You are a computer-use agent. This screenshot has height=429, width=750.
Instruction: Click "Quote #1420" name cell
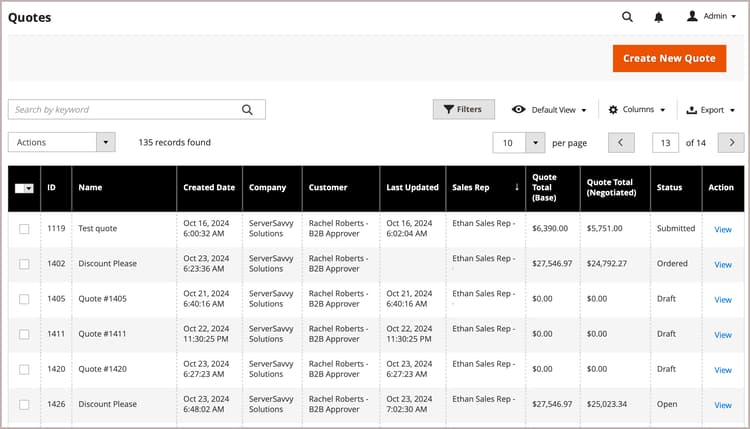[x=102, y=369]
